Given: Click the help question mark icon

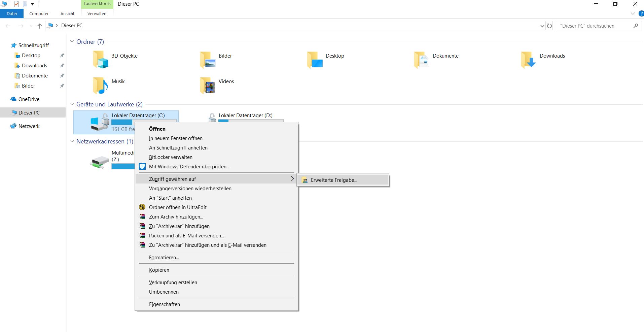Looking at the screenshot, I should click(641, 13).
